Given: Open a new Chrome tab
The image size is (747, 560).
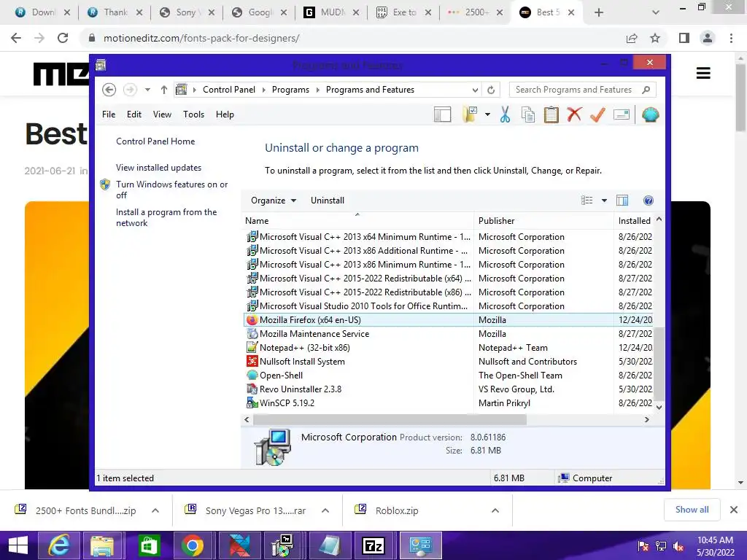Looking at the screenshot, I should 599,12.
